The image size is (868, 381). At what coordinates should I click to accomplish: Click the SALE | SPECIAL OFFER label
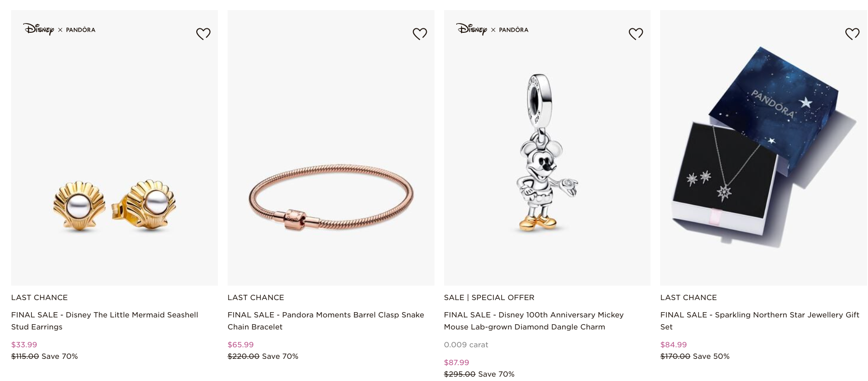(x=489, y=298)
